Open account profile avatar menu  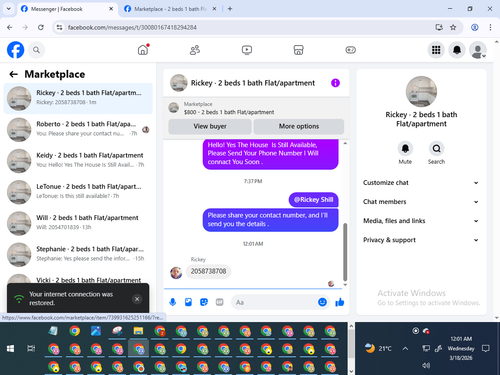pyautogui.click(x=478, y=50)
